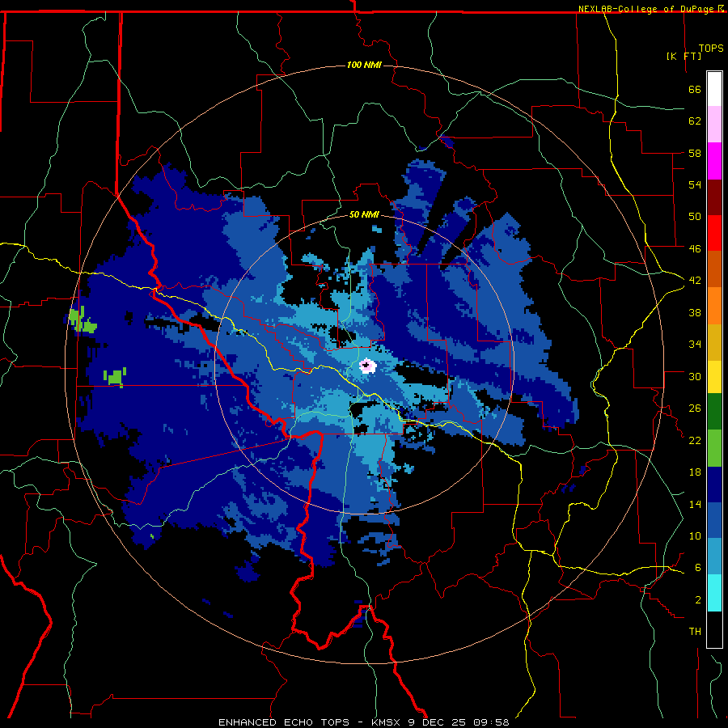Click the legend value 6

click(697, 567)
